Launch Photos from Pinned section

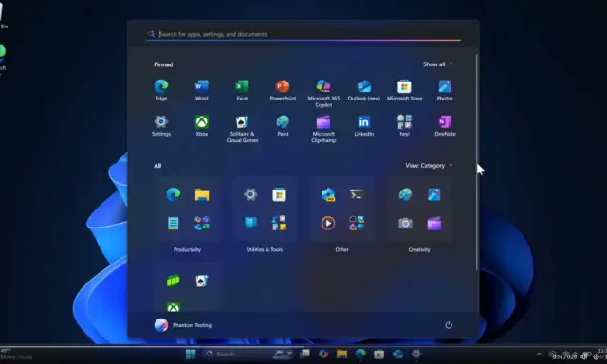445,90
